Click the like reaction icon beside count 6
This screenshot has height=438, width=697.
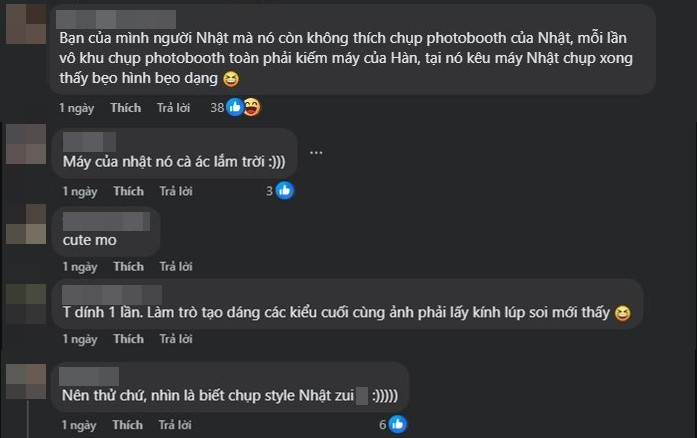396,424
